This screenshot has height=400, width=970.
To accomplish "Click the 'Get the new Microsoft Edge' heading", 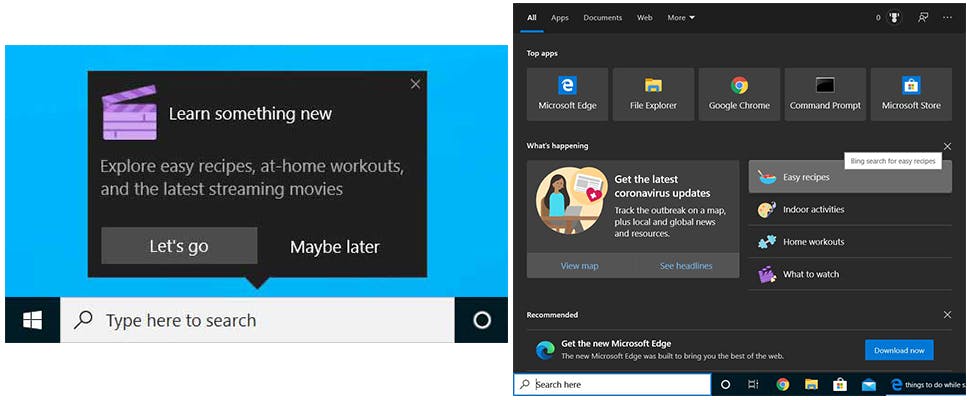I will click(x=616, y=343).
